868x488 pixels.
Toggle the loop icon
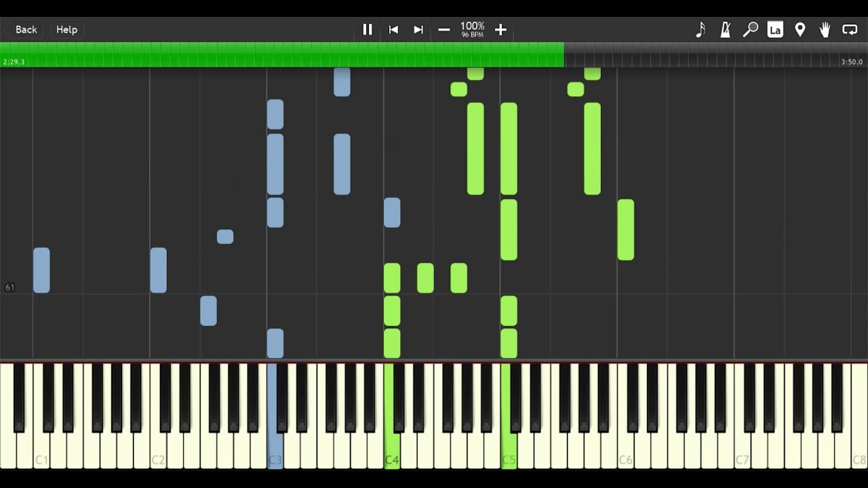pos(850,29)
